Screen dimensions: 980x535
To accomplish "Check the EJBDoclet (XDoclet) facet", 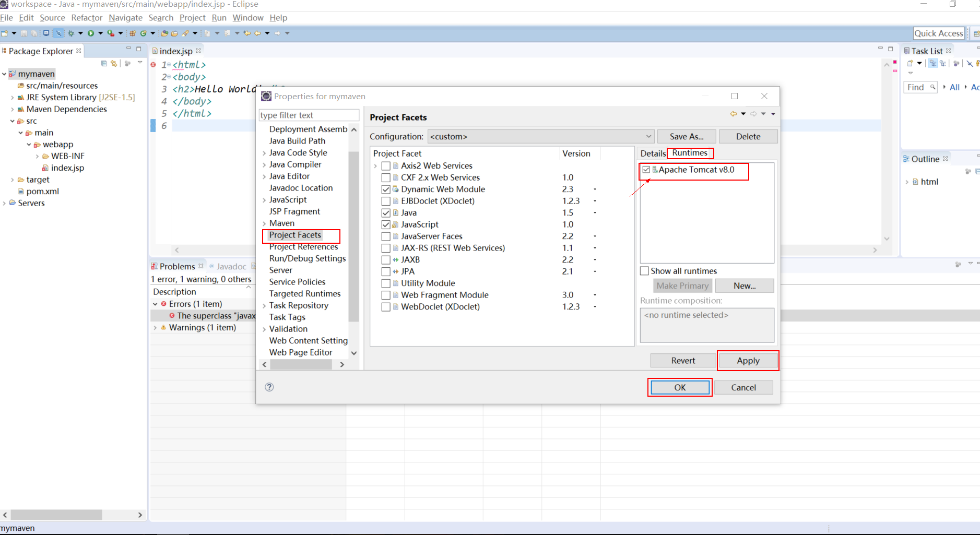I will click(x=386, y=201).
